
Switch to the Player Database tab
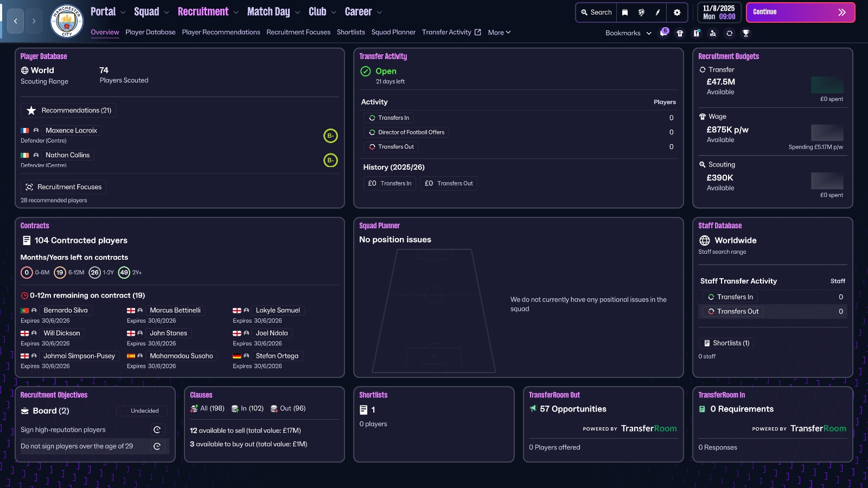tap(150, 33)
